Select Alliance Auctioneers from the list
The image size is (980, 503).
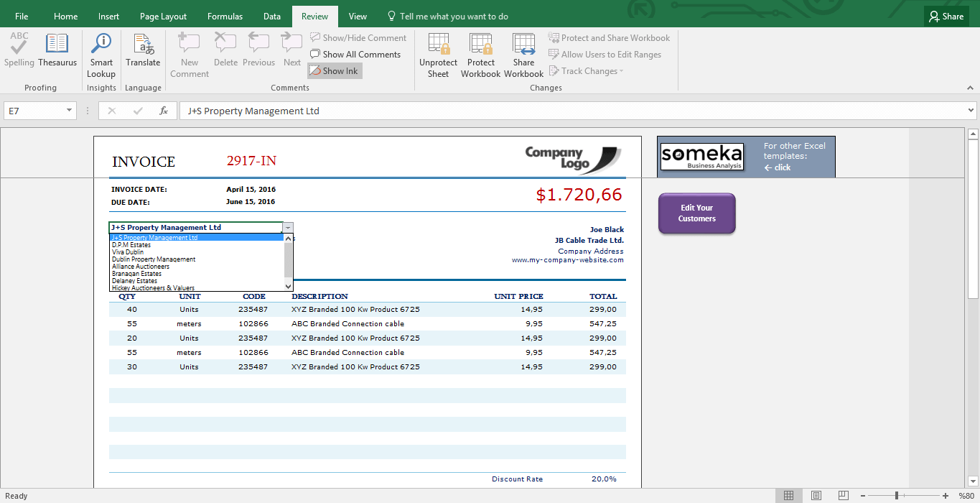click(141, 267)
